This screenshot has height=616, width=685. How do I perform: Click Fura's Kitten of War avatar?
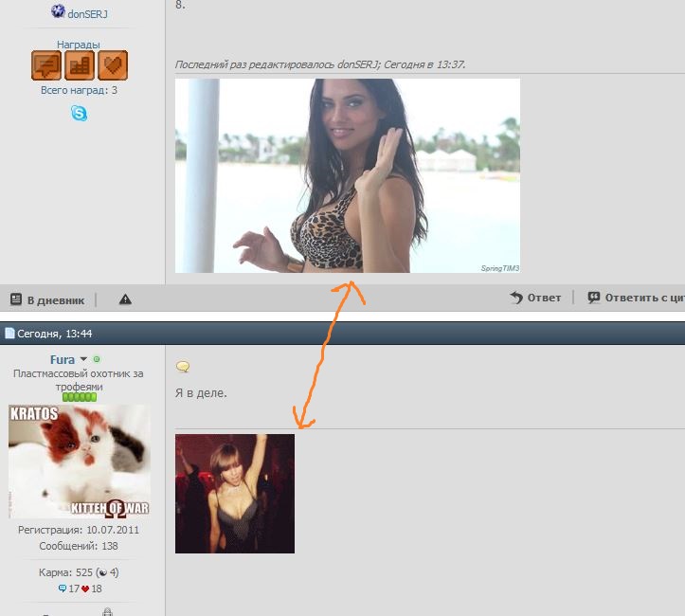coord(79,462)
